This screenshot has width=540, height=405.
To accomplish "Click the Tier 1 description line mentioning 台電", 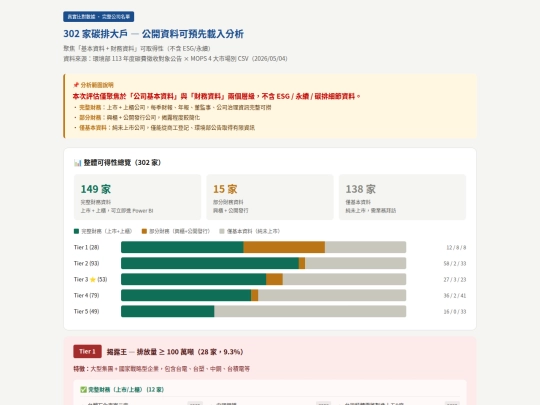I will coord(162,369).
